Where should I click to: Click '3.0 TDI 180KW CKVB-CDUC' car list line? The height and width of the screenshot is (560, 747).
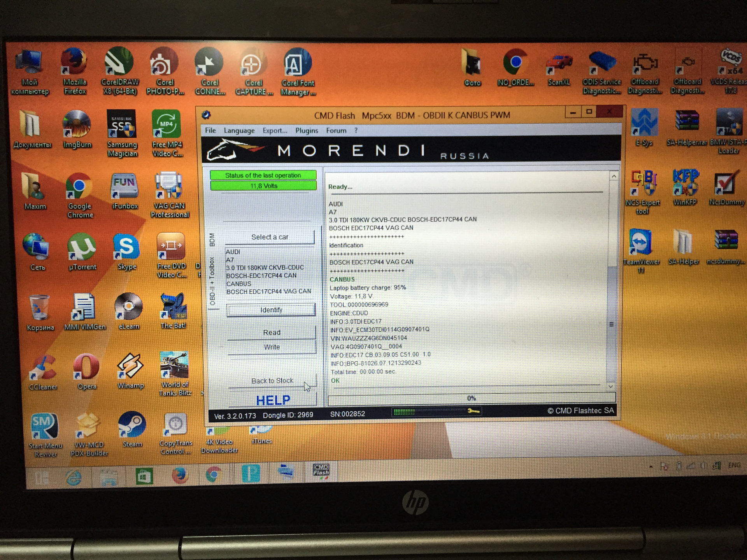[265, 268]
